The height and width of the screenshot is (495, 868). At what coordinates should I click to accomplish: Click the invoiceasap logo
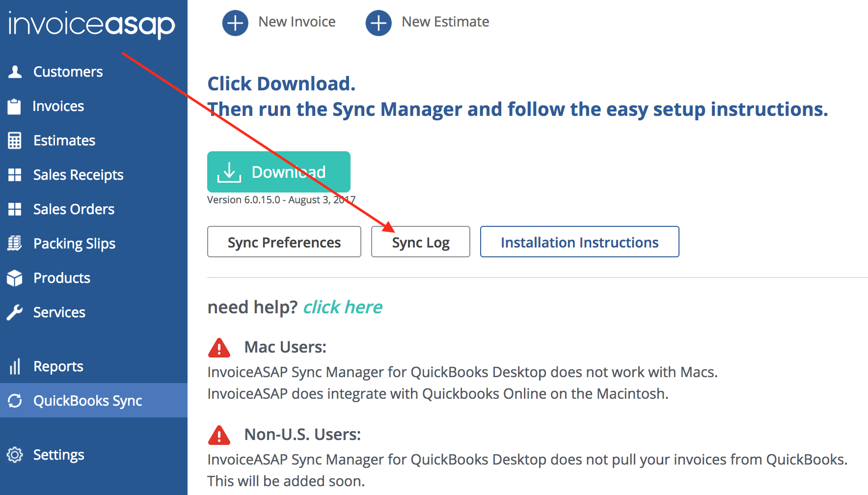92,25
